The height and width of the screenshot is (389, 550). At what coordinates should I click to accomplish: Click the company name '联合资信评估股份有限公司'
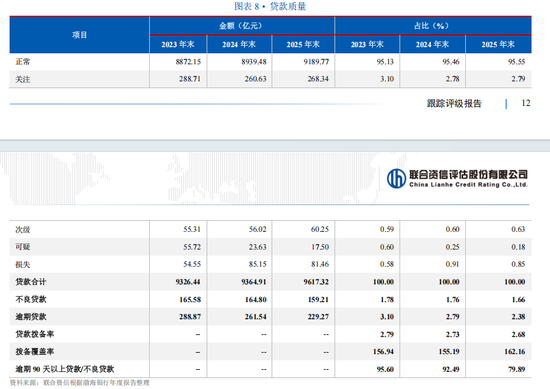pyautogui.click(x=468, y=174)
